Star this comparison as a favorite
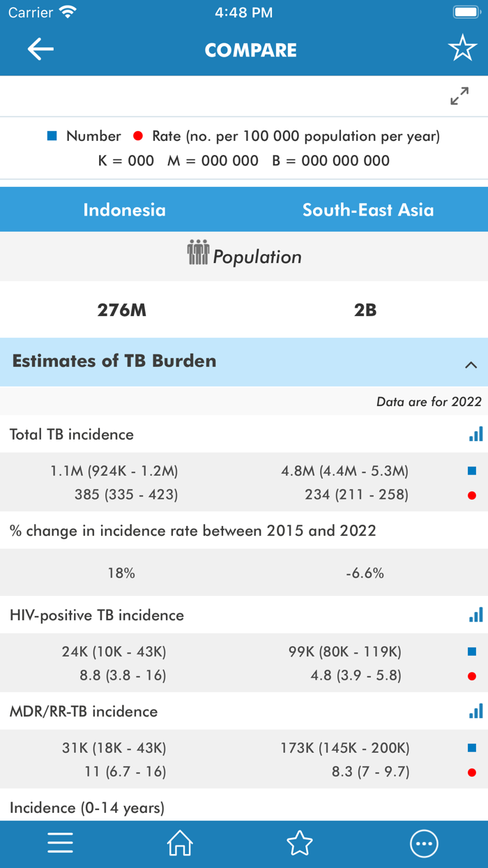Viewport: 488px width, 868px height. pyautogui.click(x=462, y=49)
